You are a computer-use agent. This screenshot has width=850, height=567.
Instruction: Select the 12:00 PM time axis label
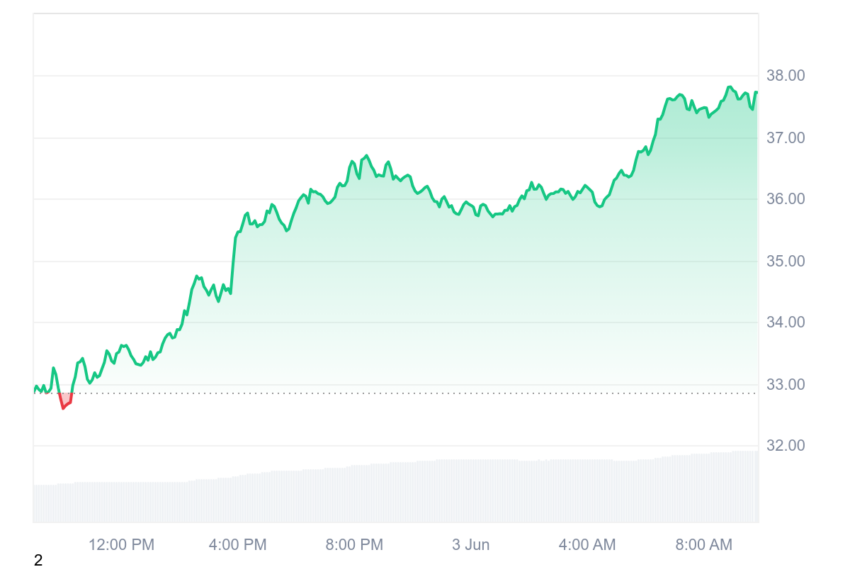click(121, 544)
